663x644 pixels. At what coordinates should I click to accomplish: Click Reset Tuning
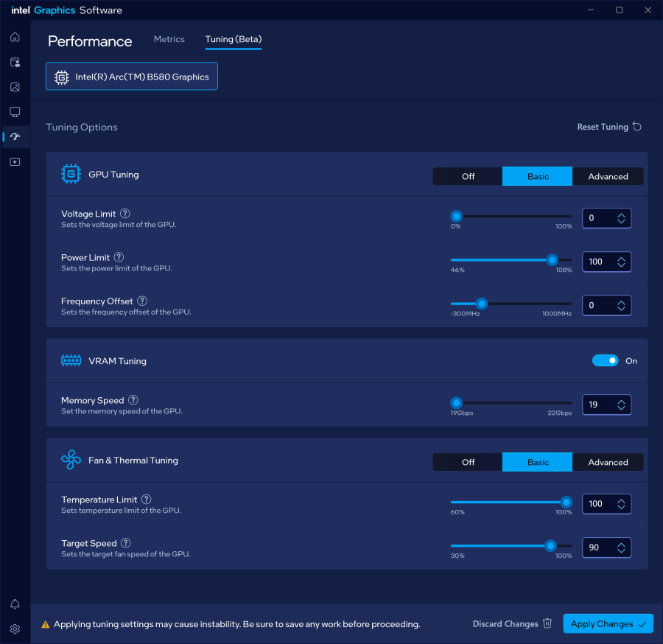[609, 127]
